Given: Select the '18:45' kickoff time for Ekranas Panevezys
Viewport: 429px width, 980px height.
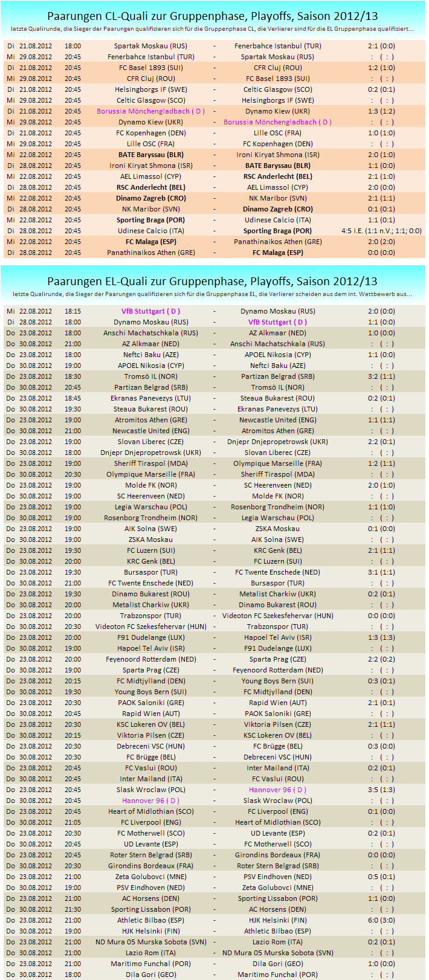Looking at the screenshot, I should [x=73, y=398].
